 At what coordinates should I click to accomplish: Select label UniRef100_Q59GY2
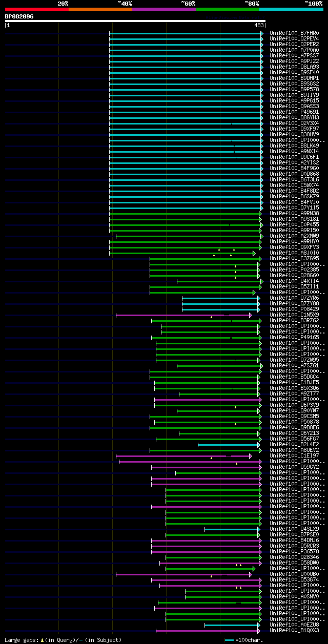click(294, 467)
